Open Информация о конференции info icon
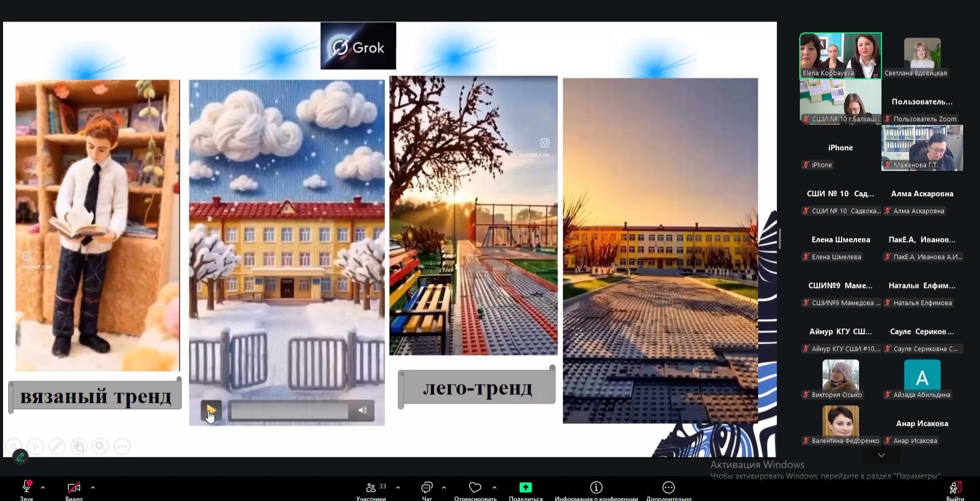The image size is (980, 501). [596, 488]
